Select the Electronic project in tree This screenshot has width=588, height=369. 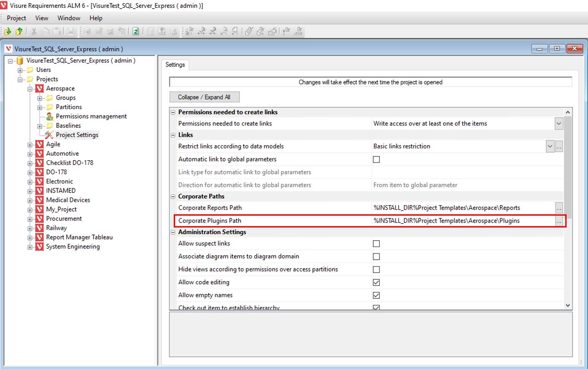click(x=59, y=182)
